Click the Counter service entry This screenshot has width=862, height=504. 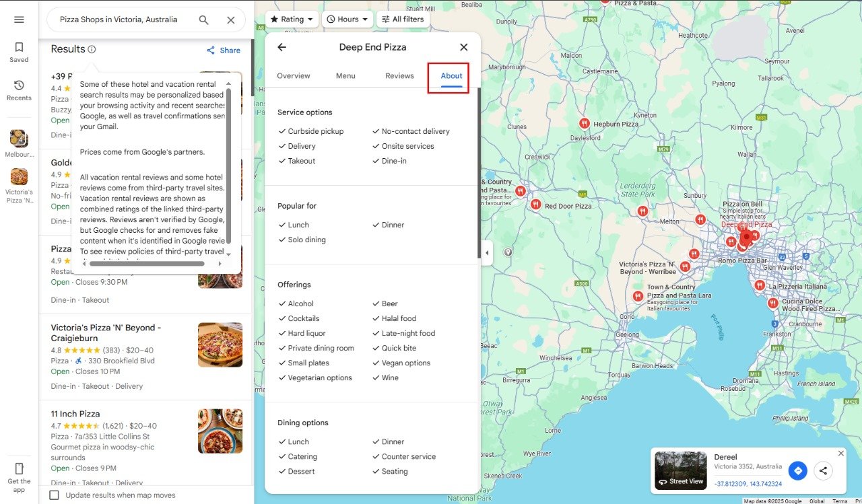404,456
